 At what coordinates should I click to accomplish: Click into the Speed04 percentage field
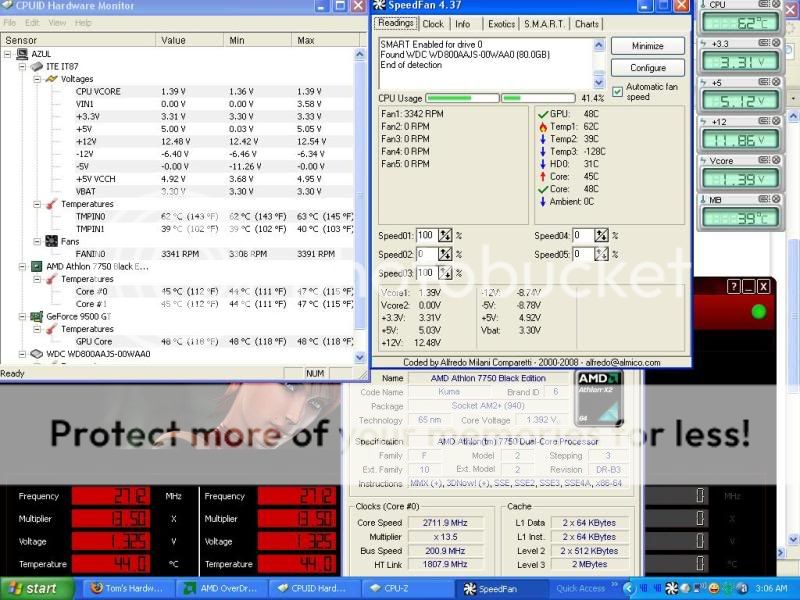click(x=584, y=236)
